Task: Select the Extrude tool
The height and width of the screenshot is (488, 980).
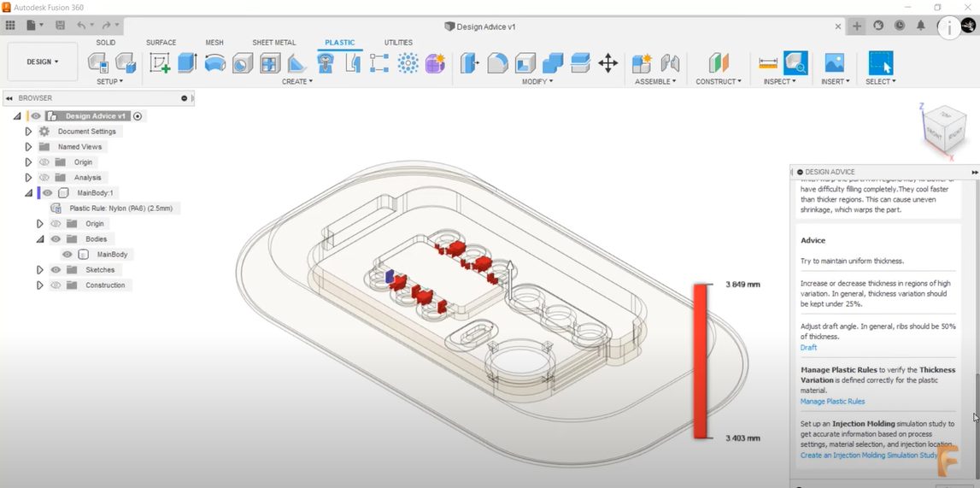Action: point(187,62)
